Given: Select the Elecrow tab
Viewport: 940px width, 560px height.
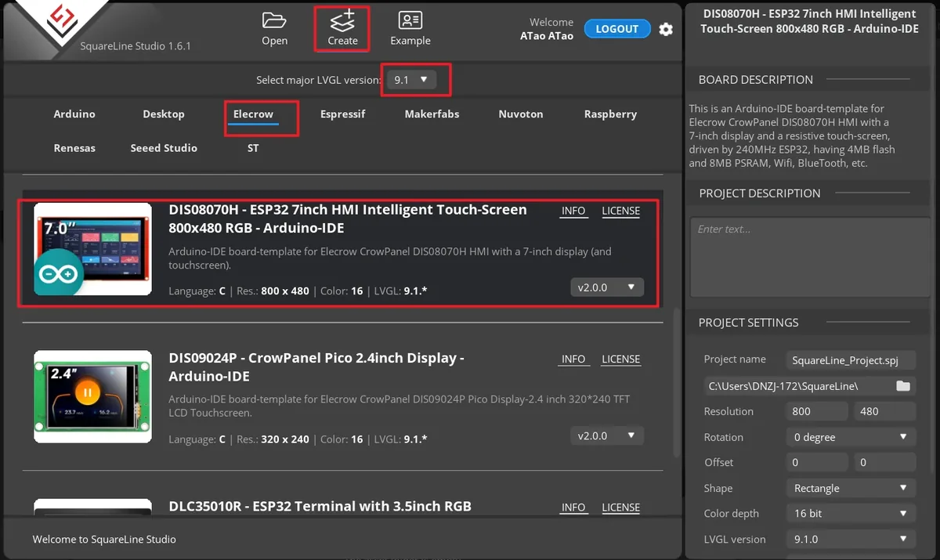Looking at the screenshot, I should pyautogui.click(x=253, y=114).
